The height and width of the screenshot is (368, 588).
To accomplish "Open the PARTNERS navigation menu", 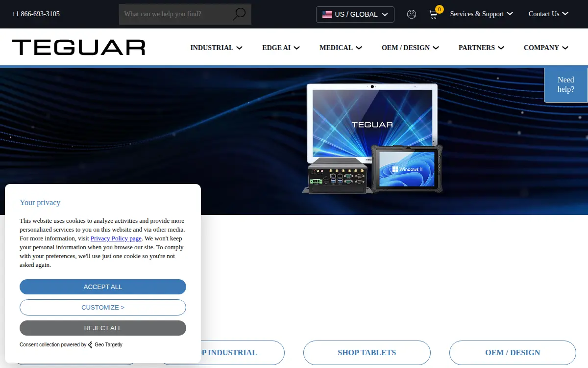I will click(481, 48).
